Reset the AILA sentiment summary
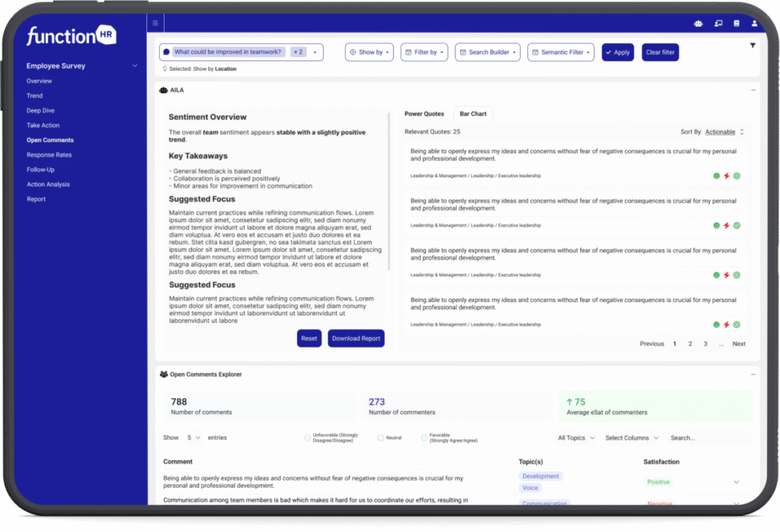The height and width of the screenshot is (532, 780). 309,338
